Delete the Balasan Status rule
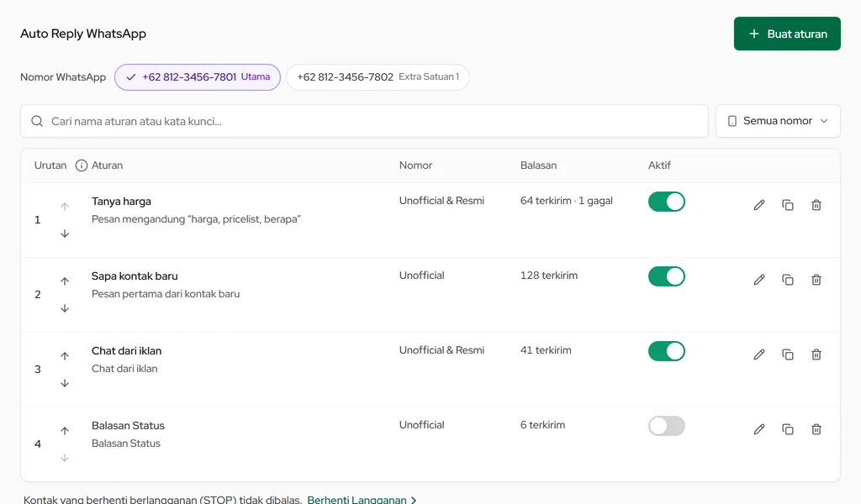The width and height of the screenshot is (861, 504). (x=816, y=429)
